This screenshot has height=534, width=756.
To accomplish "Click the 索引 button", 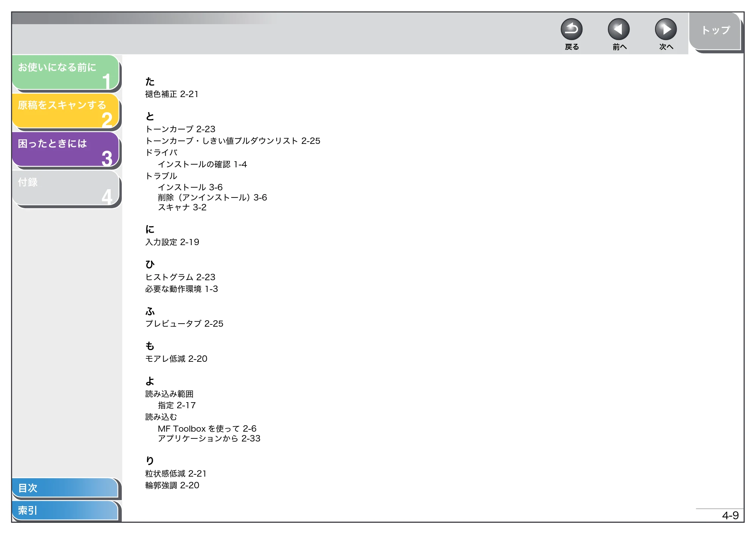I will pos(65,510).
